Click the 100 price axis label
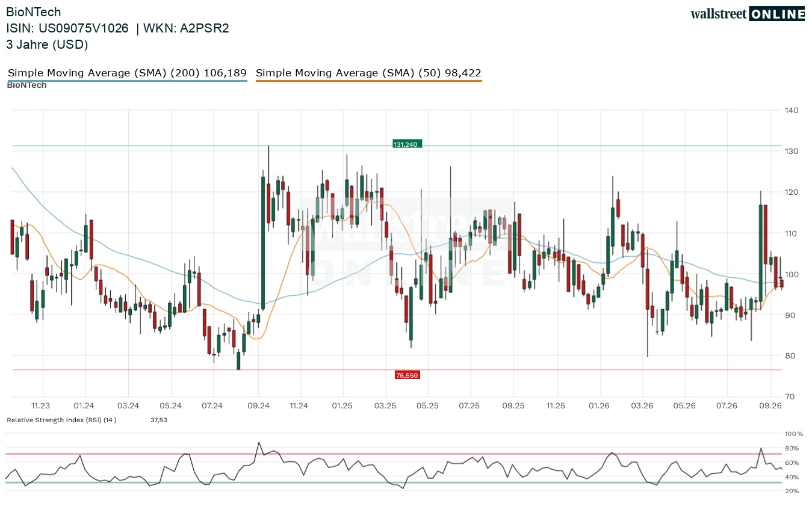Viewport: 812px width, 507px height. (792, 274)
